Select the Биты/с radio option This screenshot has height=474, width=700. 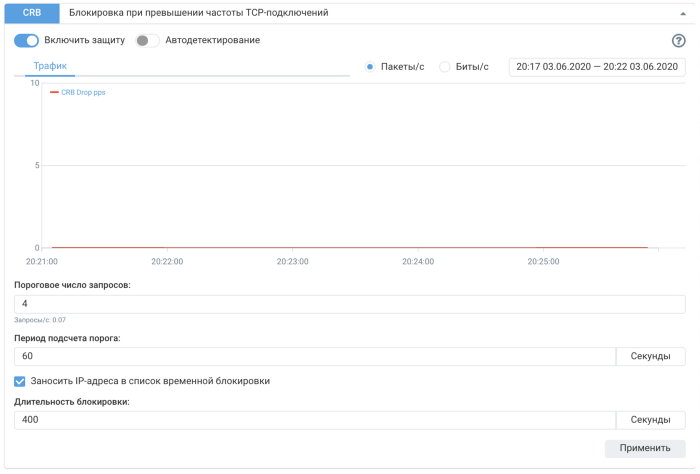click(x=445, y=67)
